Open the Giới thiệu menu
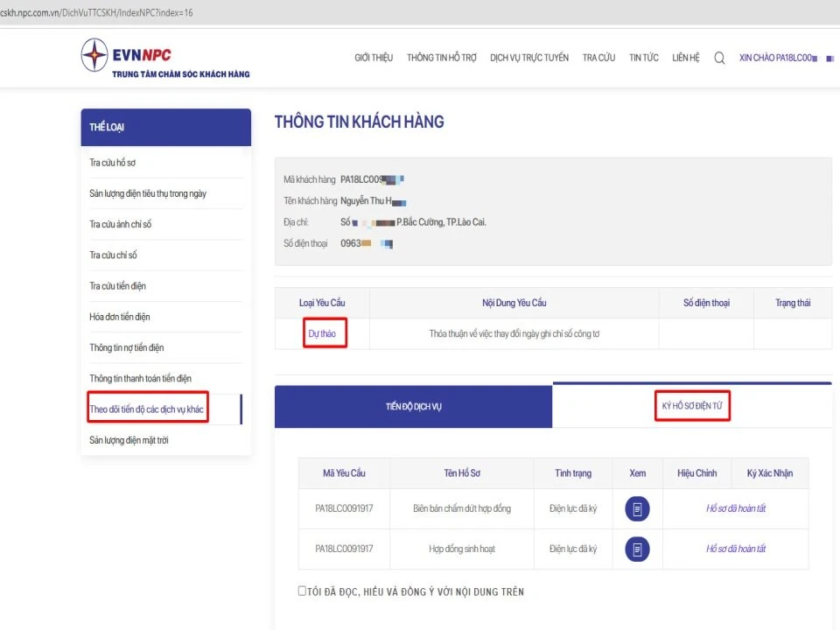 [374, 58]
